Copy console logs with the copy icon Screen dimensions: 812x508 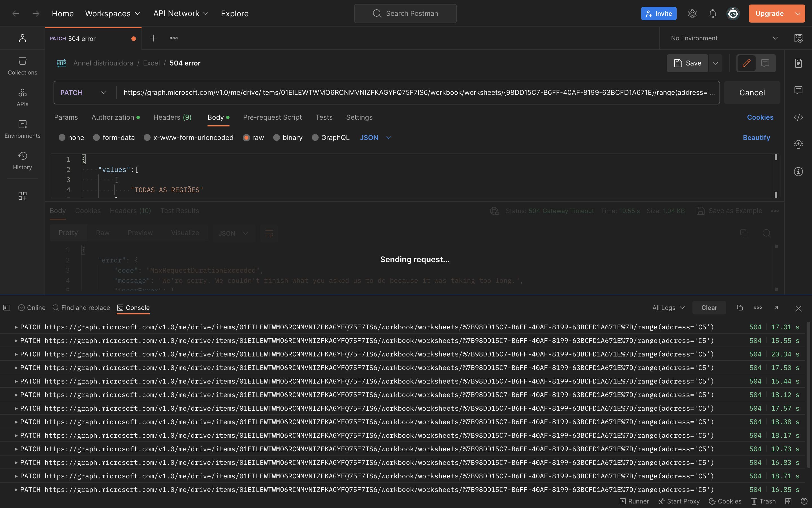click(740, 308)
